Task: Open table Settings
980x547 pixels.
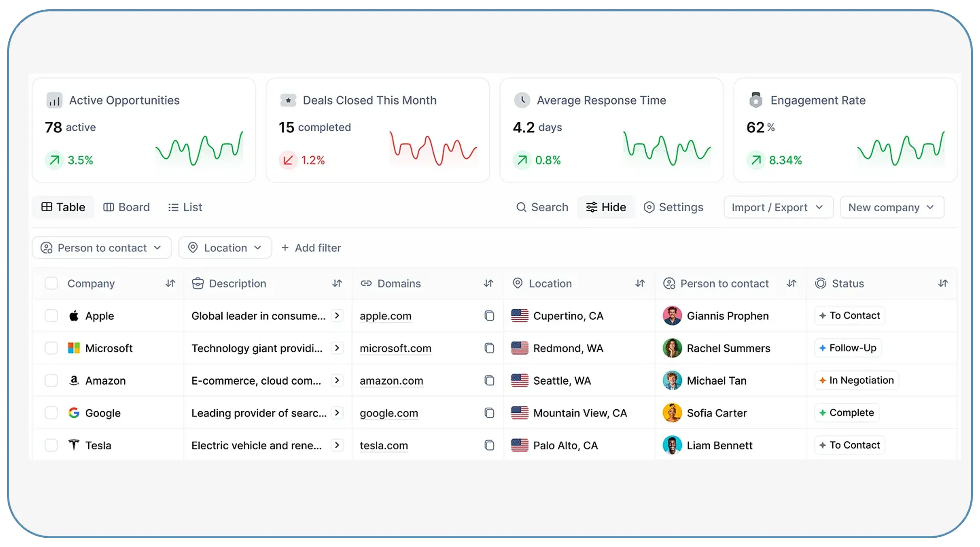Action: click(674, 207)
